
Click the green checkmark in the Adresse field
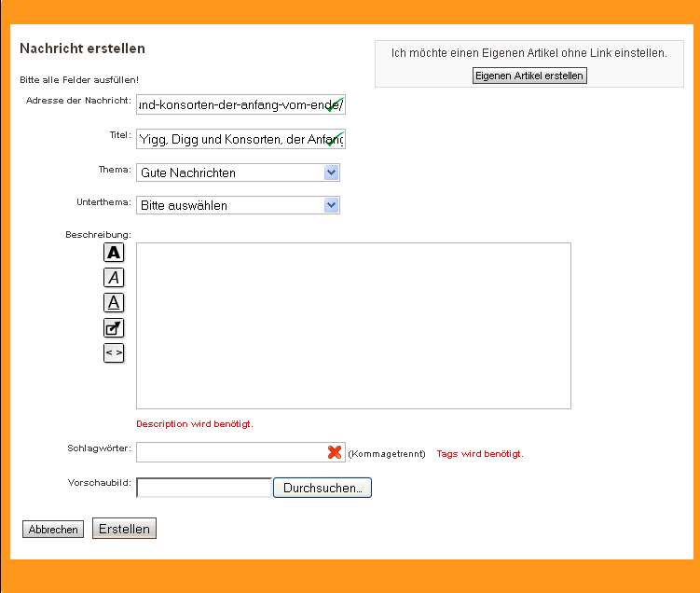pyautogui.click(x=336, y=104)
